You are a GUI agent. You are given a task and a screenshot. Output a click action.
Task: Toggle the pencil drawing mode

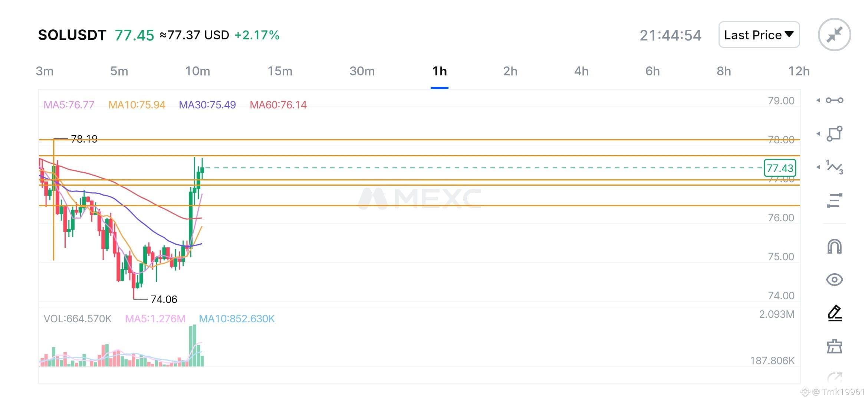click(x=834, y=313)
